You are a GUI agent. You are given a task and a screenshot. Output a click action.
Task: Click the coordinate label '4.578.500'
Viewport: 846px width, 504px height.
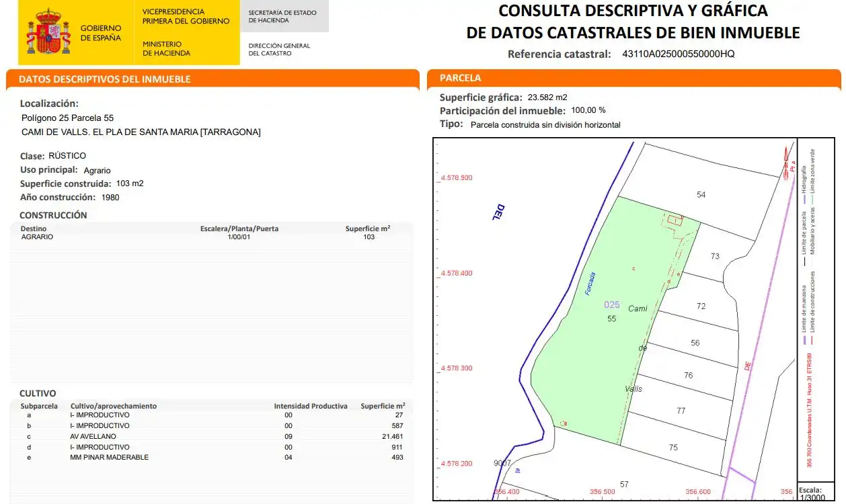point(457,178)
